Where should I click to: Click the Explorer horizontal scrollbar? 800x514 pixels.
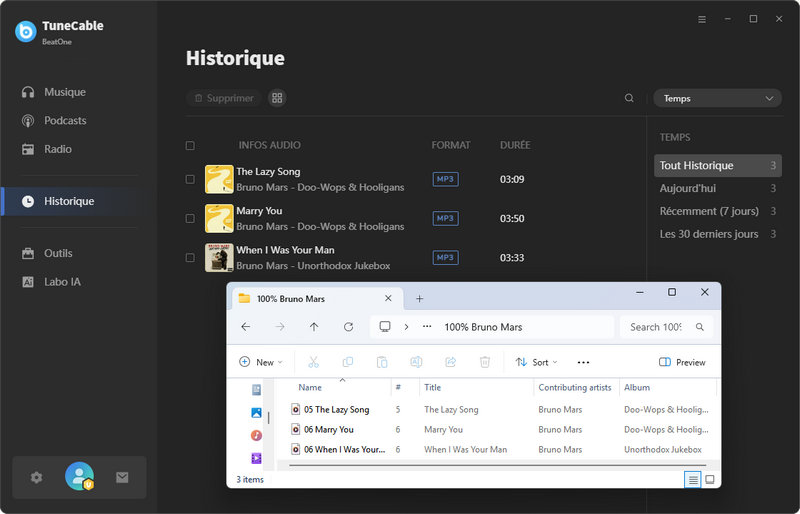click(490, 465)
